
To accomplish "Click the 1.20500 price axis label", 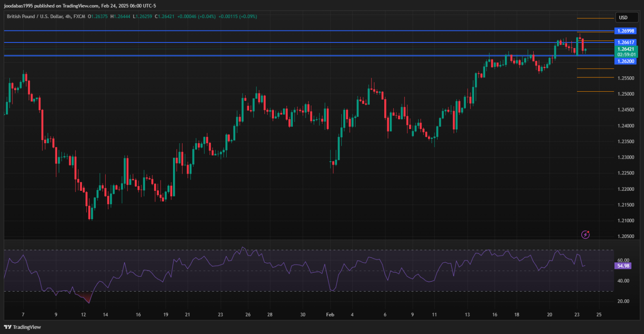I will [x=626, y=237].
